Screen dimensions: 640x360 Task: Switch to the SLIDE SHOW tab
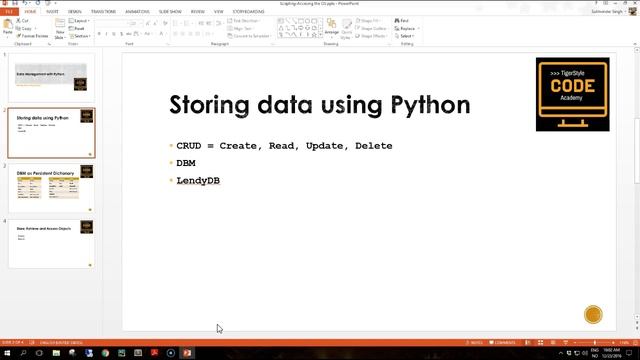(170, 11)
